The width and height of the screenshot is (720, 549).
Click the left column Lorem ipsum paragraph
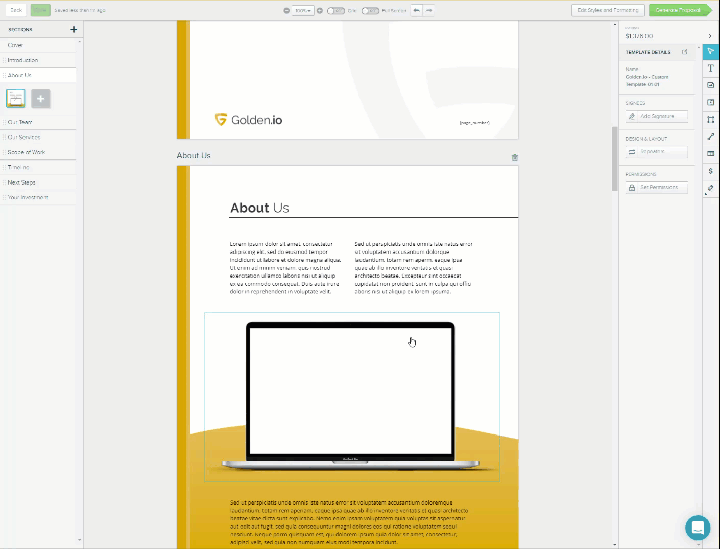tap(286, 268)
